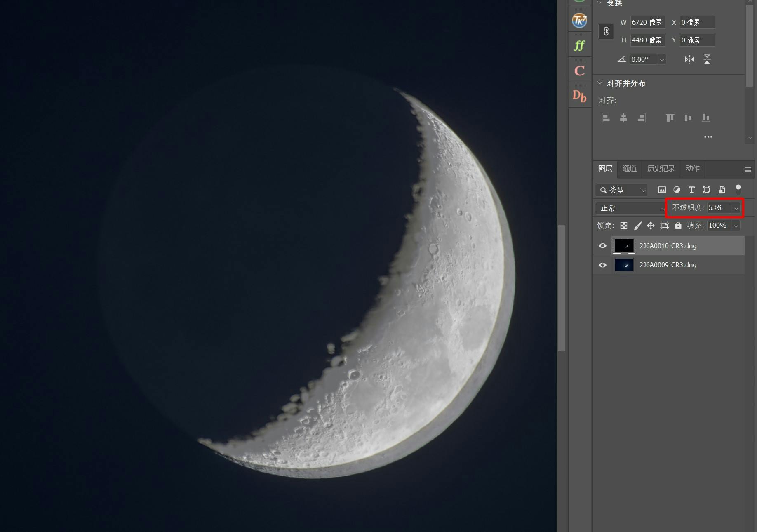Click the X position field
The image size is (757, 532).
point(697,22)
